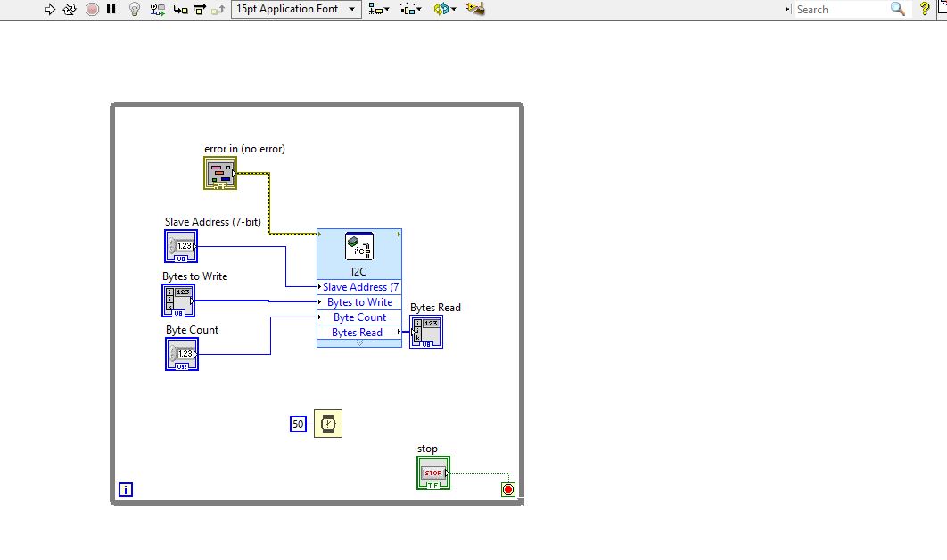Select the Wait (ms) timer node
Viewport: 947px width, 560px height.
(x=328, y=424)
